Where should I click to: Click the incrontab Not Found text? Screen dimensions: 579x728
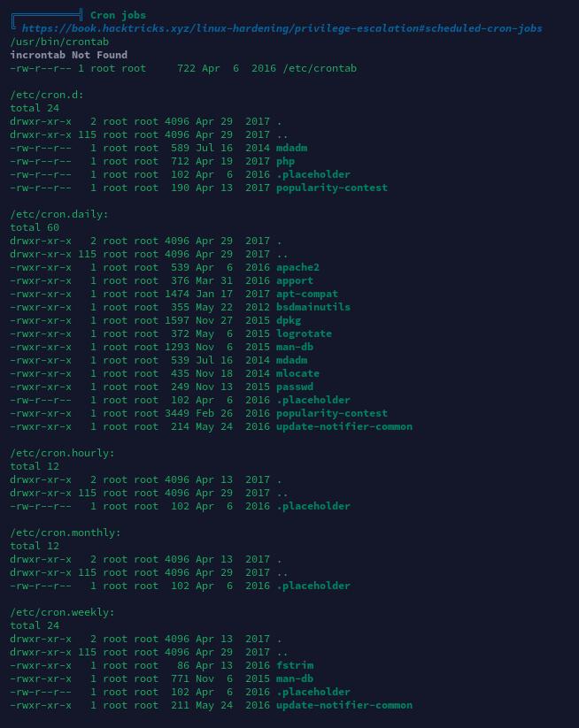(69, 55)
